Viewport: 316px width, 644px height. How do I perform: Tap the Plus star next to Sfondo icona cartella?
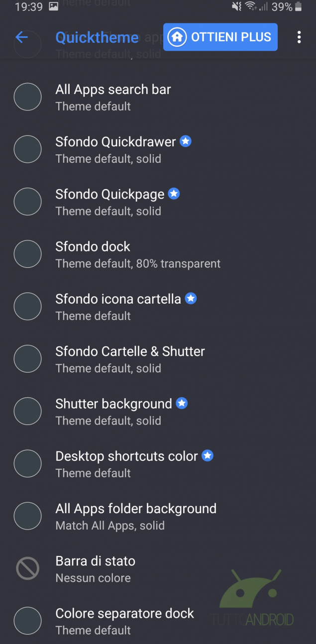click(191, 298)
